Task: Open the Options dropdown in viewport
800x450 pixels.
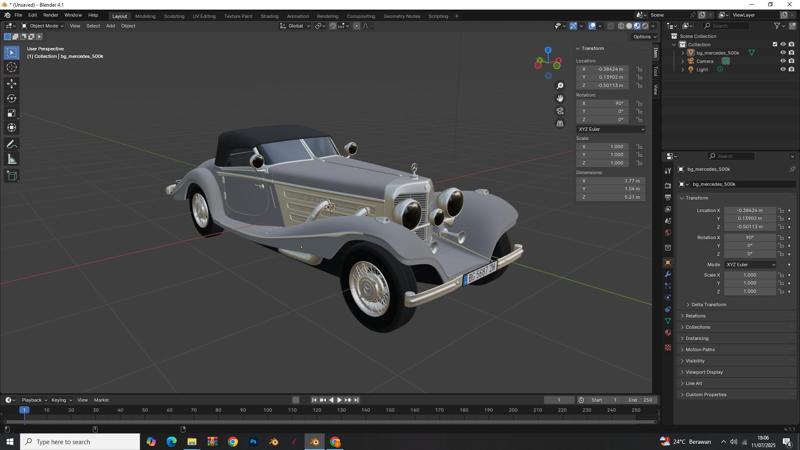Action: 644,37
